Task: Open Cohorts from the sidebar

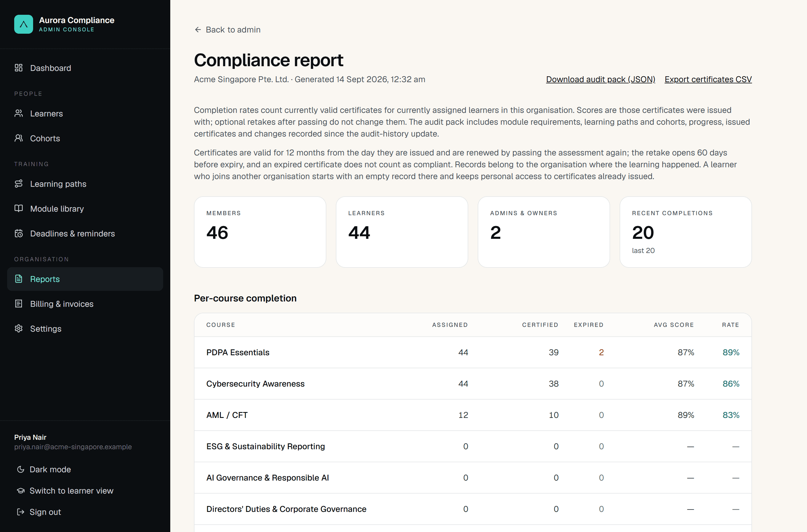Action: point(85,138)
